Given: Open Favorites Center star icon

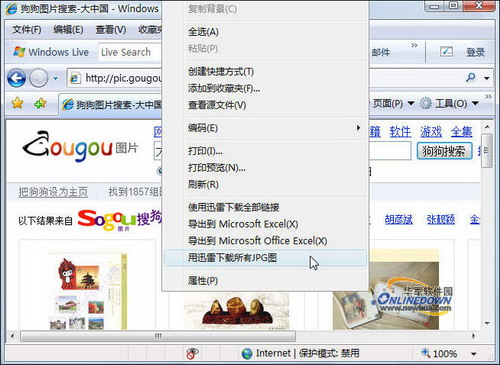Looking at the screenshot, I should coord(17,103).
